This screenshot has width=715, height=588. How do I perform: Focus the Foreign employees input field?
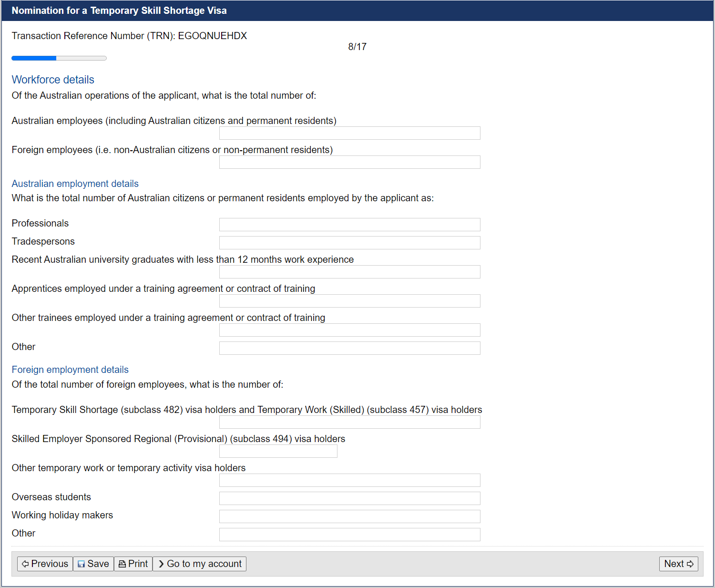pos(350,162)
